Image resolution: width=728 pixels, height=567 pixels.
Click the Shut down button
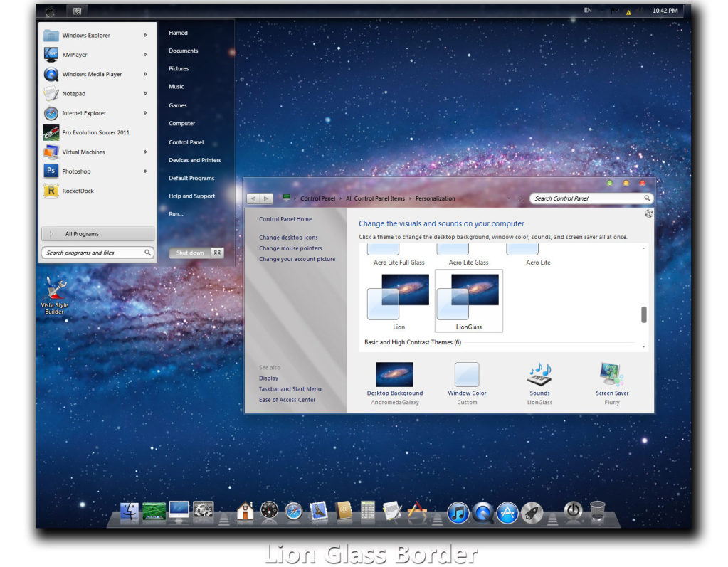190,253
